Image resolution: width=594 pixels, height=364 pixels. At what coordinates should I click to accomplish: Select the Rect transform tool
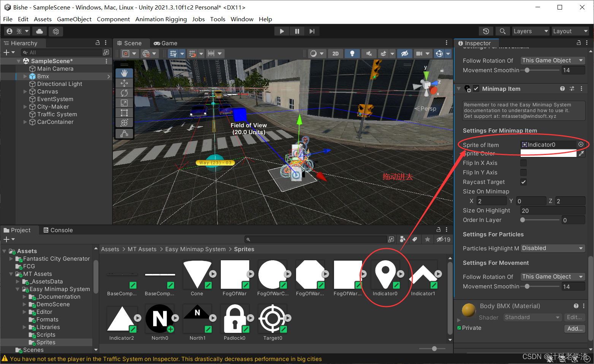124,112
